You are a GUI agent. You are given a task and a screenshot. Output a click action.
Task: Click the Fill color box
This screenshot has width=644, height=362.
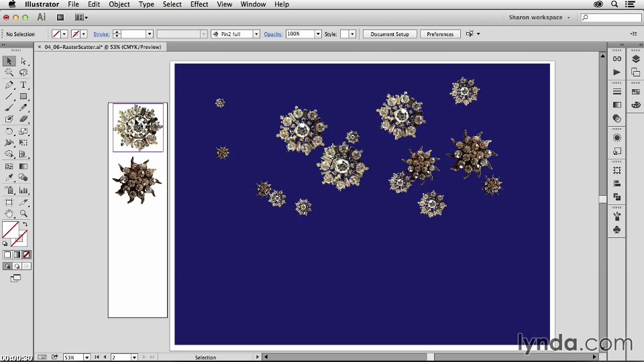(11, 229)
